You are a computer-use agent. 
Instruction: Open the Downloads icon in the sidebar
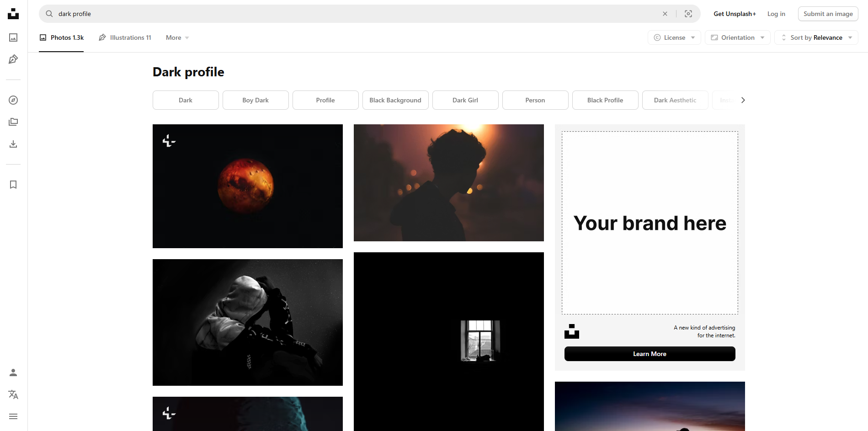tap(13, 144)
